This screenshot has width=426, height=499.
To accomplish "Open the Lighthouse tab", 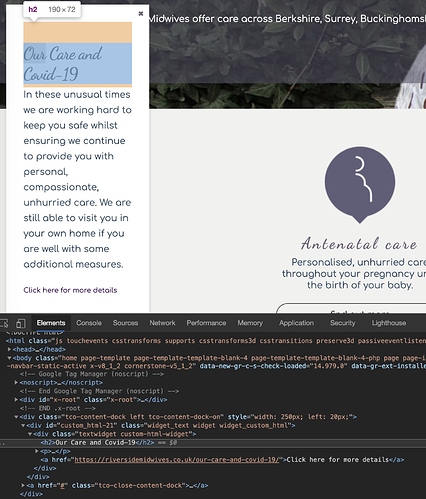I will pyautogui.click(x=389, y=323).
